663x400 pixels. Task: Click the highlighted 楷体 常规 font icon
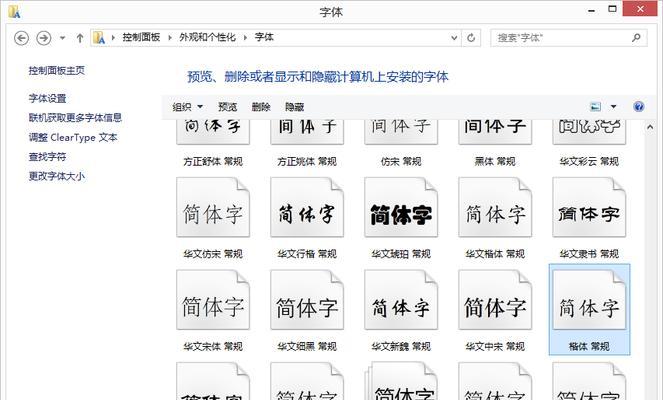[589, 300]
